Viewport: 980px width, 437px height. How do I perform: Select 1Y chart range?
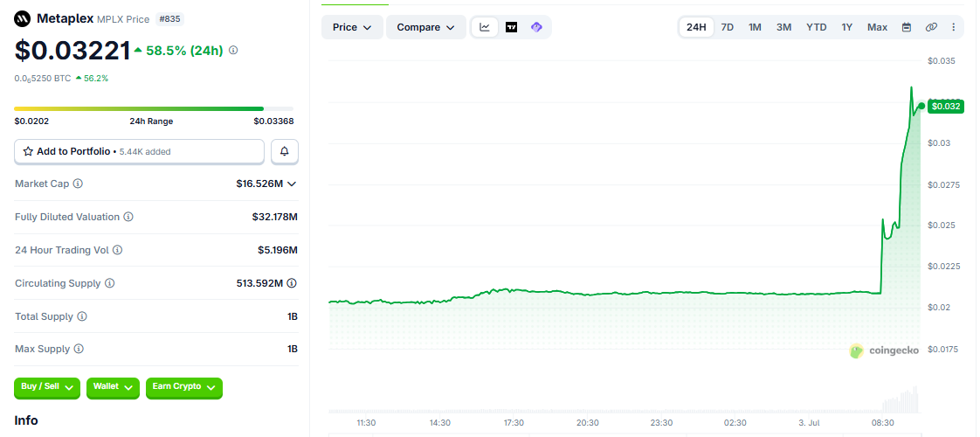(847, 27)
